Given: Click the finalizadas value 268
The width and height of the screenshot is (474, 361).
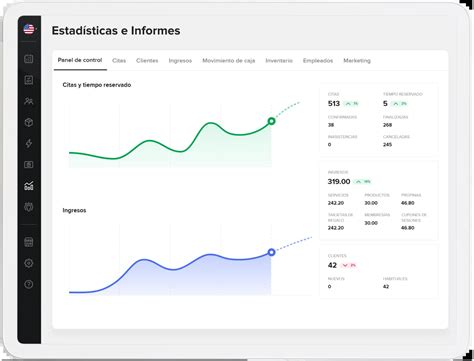Looking at the screenshot, I should [x=387, y=125].
